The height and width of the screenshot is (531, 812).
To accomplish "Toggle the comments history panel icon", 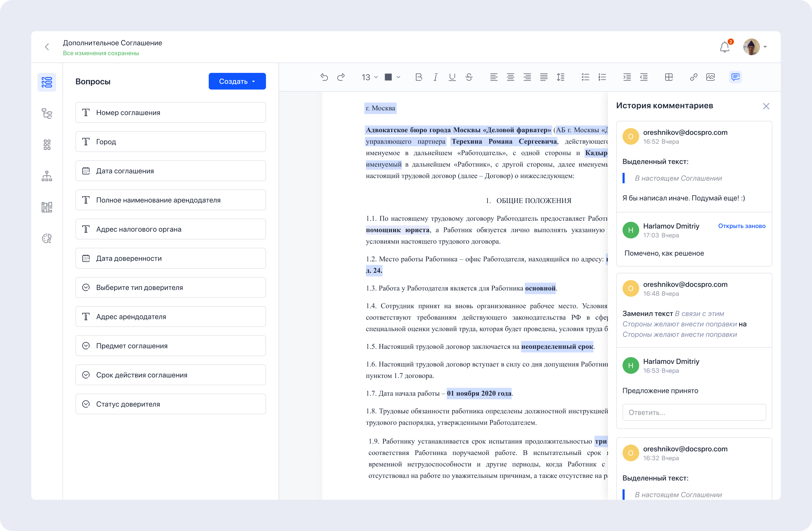I will pos(735,77).
